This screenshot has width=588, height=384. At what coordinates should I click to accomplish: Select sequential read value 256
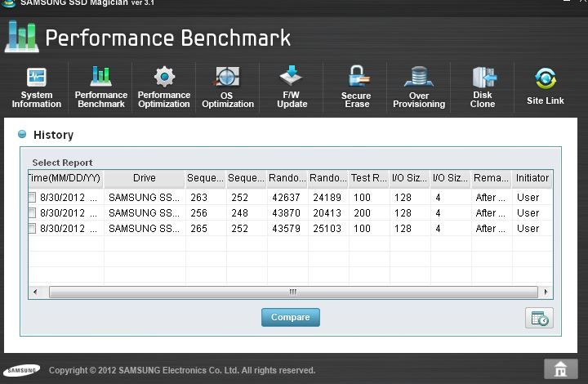(x=198, y=213)
